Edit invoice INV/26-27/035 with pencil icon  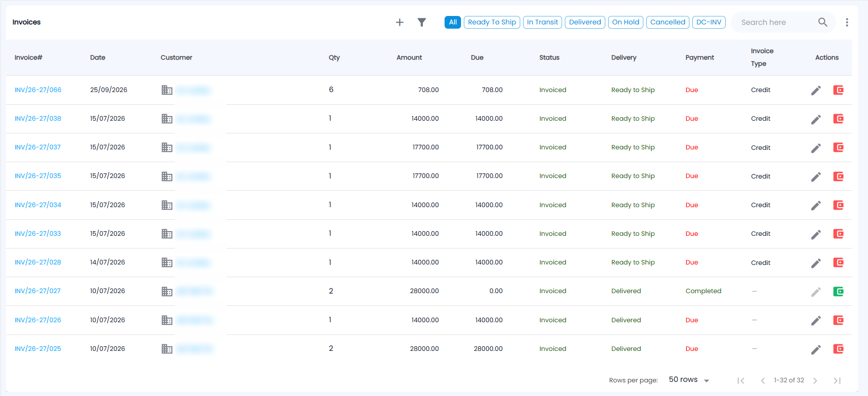[x=816, y=177]
